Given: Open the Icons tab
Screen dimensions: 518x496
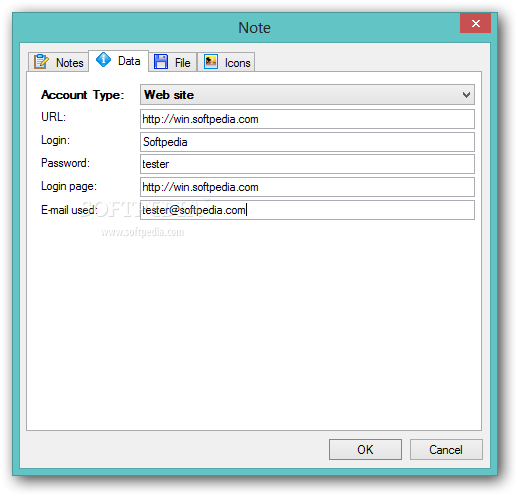Looking at the screenshot, I should pyautogui.click(x=226, y=62).
